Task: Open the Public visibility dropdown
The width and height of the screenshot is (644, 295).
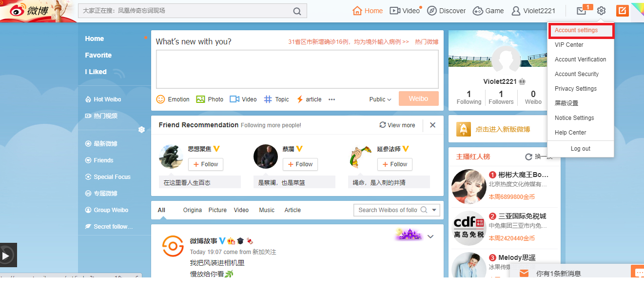Action: point(380,99)
